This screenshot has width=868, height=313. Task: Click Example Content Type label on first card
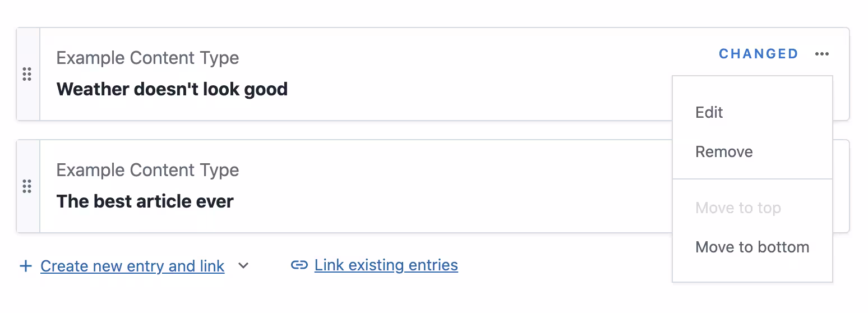(x=148, y=58)
